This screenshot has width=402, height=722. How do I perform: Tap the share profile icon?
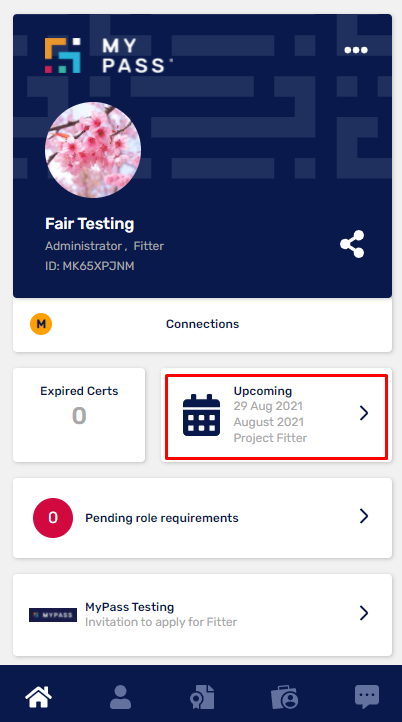pos(352,244)
